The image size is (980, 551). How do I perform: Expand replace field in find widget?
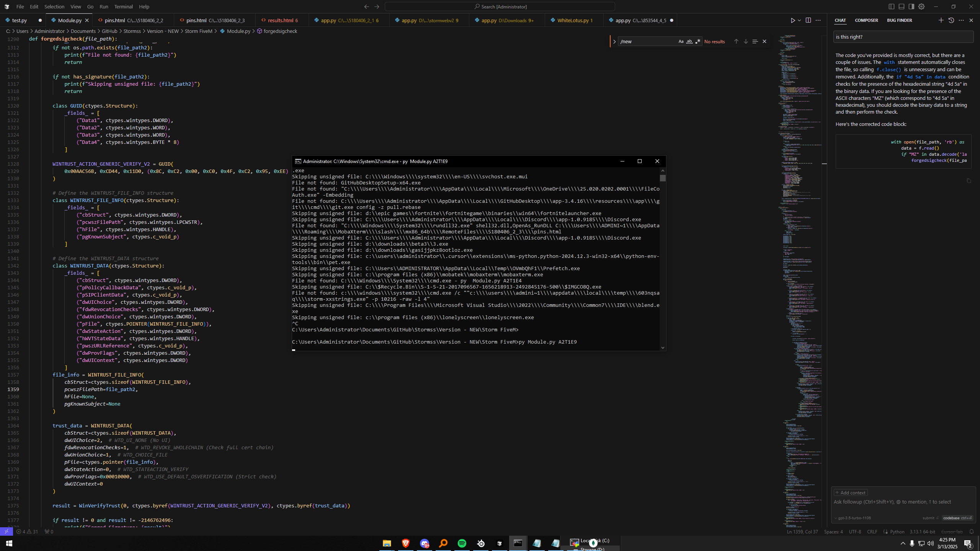(614, 41)
